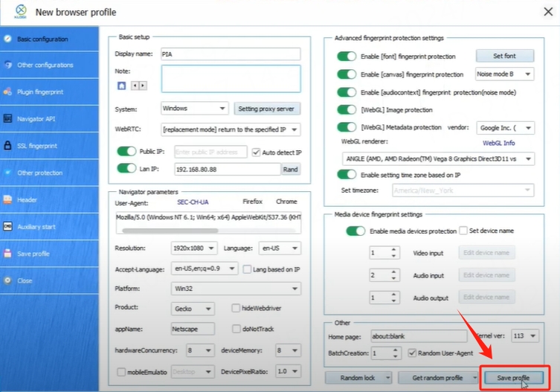Click the blue icon under Note
Image resolution: width=560 pixels, height=392 pixels.
[x=121, y=86]
